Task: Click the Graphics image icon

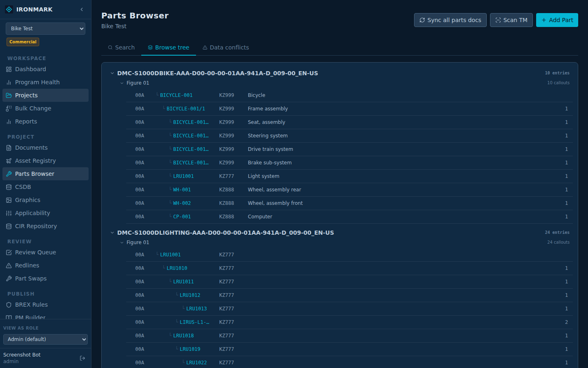Action: coord(9,200)
